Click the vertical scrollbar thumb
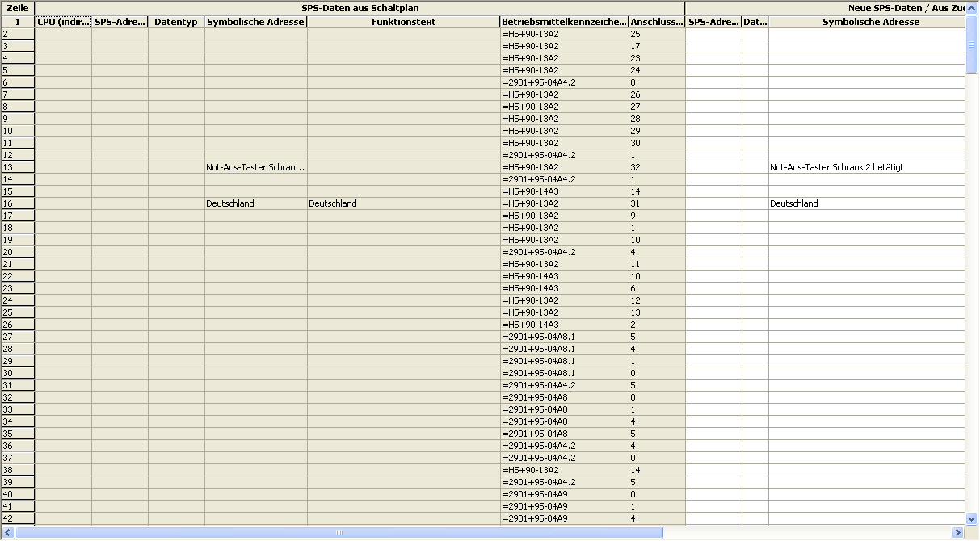Image resolution: width=980 pixels, height=541 pixels. coord(972,44)
